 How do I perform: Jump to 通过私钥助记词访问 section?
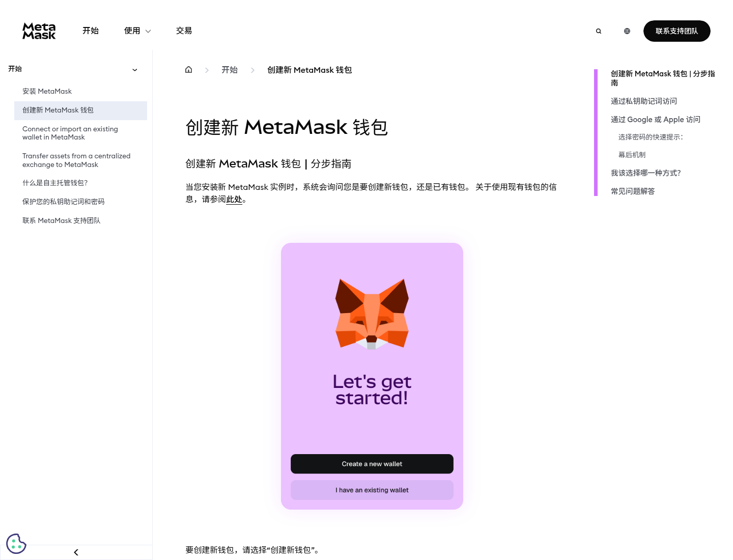coord(644,101)
